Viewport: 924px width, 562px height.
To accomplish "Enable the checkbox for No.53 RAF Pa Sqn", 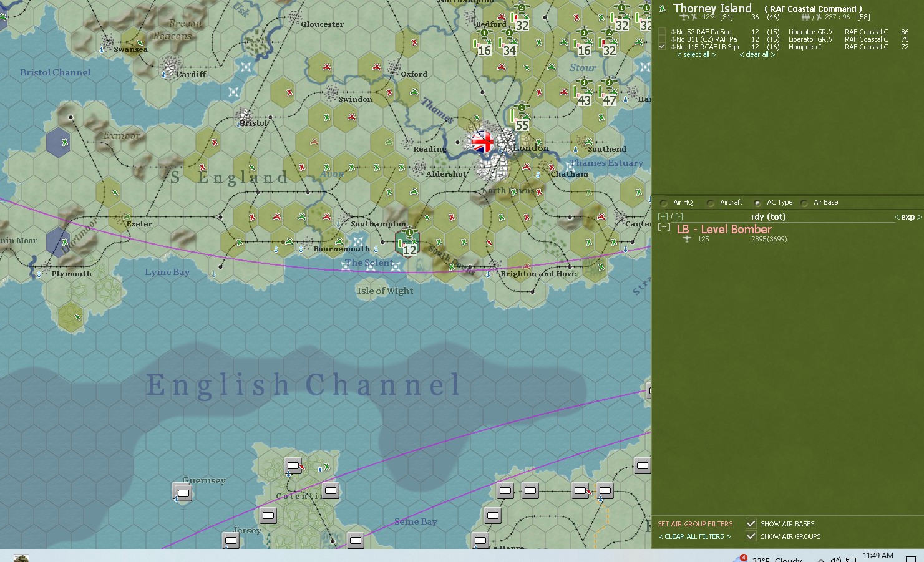I will click(x=661, y=31).
